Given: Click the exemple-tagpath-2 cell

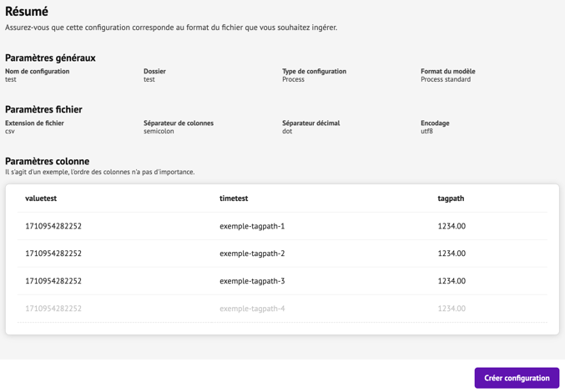Looking at the screenshot, I should (252, 254).
